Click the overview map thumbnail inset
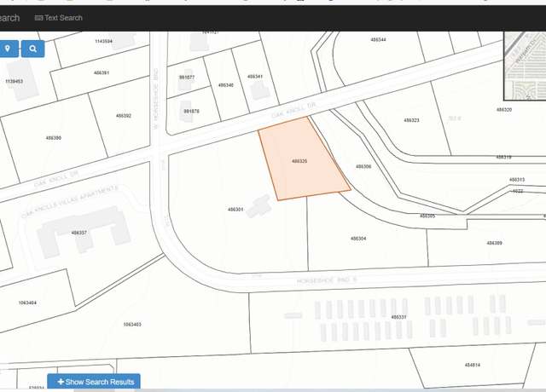 (526, 66)
